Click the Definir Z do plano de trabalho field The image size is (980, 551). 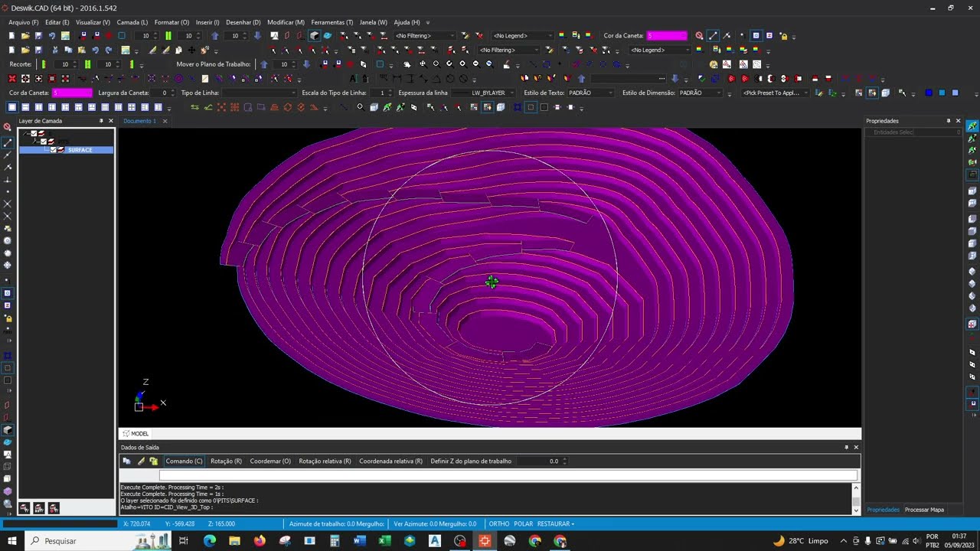541,461
